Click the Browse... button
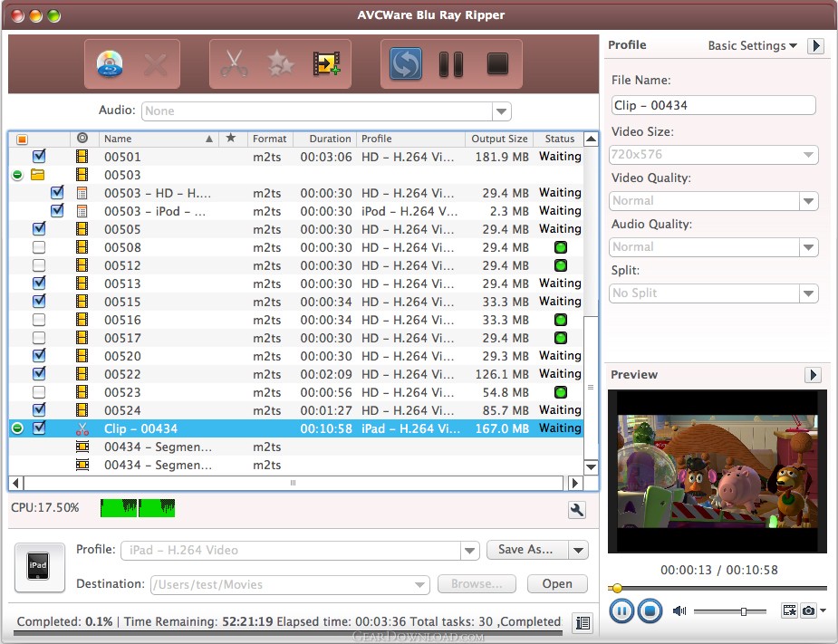 (x=477, y=584)
